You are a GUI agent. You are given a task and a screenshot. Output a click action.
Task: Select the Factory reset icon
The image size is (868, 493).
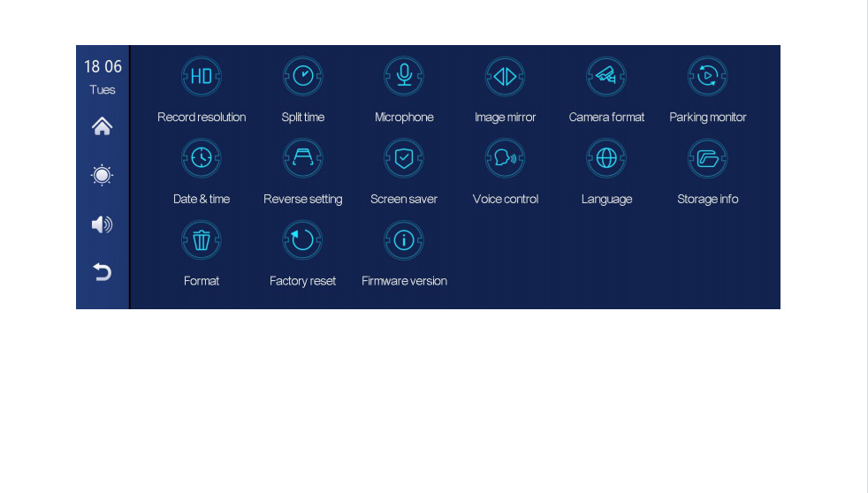[303, 240]
